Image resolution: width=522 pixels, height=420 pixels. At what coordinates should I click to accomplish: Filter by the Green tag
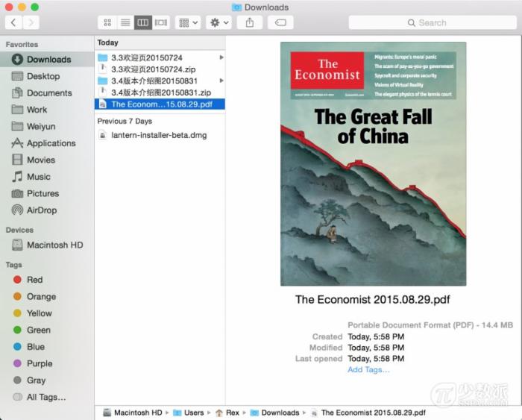(47, 330)
